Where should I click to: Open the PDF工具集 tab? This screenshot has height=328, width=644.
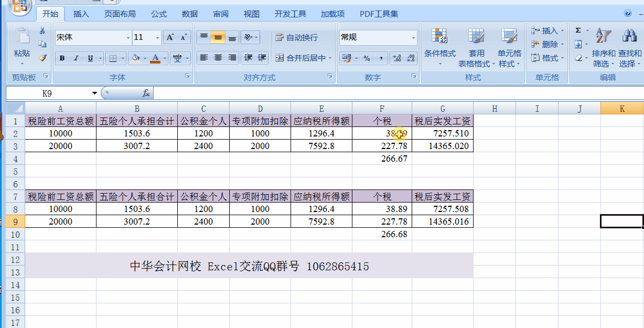click(379, 14)
